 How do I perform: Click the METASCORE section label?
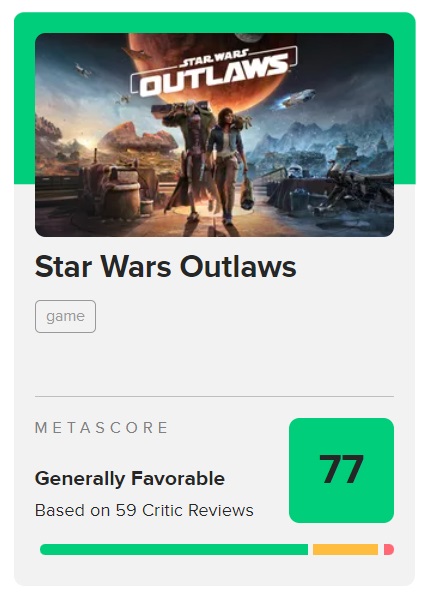pyautogui.click(x=102, y=427)
